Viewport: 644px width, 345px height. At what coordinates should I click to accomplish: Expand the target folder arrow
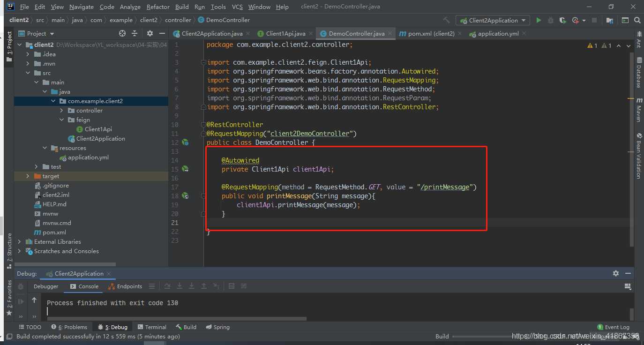click(x=28, y=176)
